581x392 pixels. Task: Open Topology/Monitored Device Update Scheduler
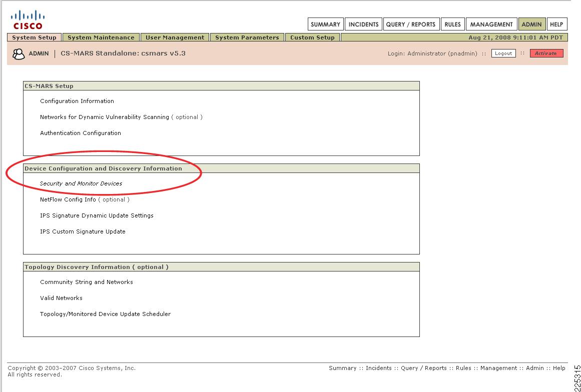(105, 314)
